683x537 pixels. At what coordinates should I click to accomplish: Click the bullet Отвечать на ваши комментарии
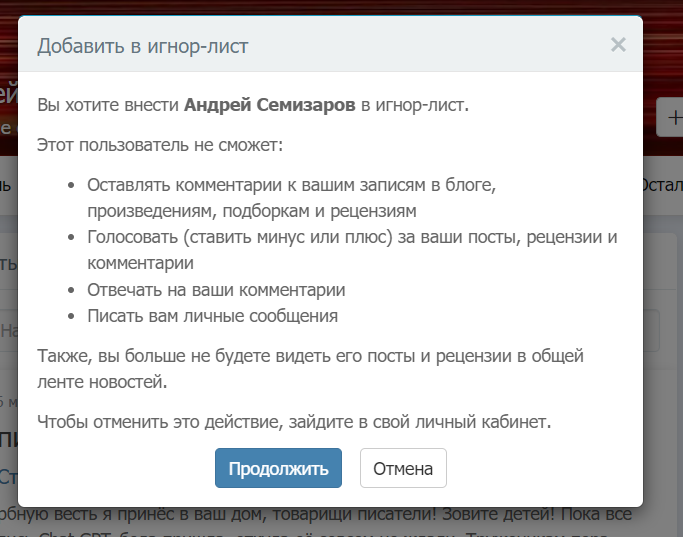click(216, 290)
